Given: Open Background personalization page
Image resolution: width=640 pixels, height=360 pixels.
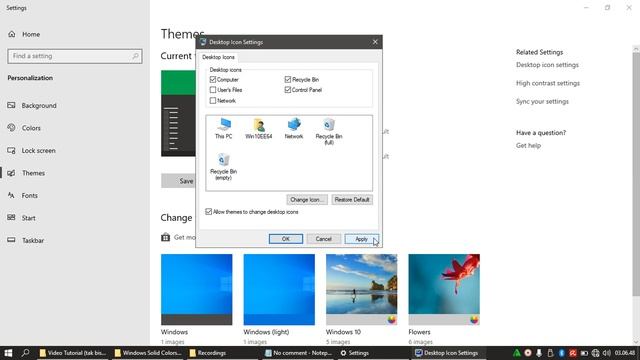Looking at the screenshot, I should (39, 105).
